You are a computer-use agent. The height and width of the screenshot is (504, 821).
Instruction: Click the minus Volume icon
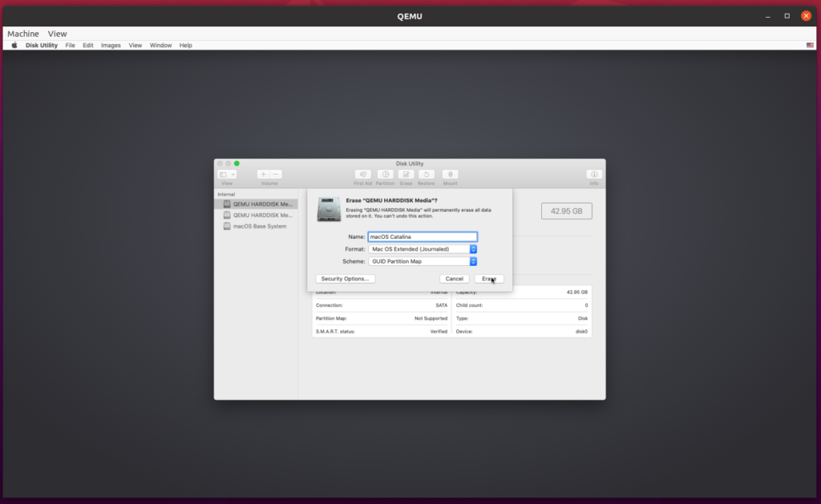coord(274,174)
